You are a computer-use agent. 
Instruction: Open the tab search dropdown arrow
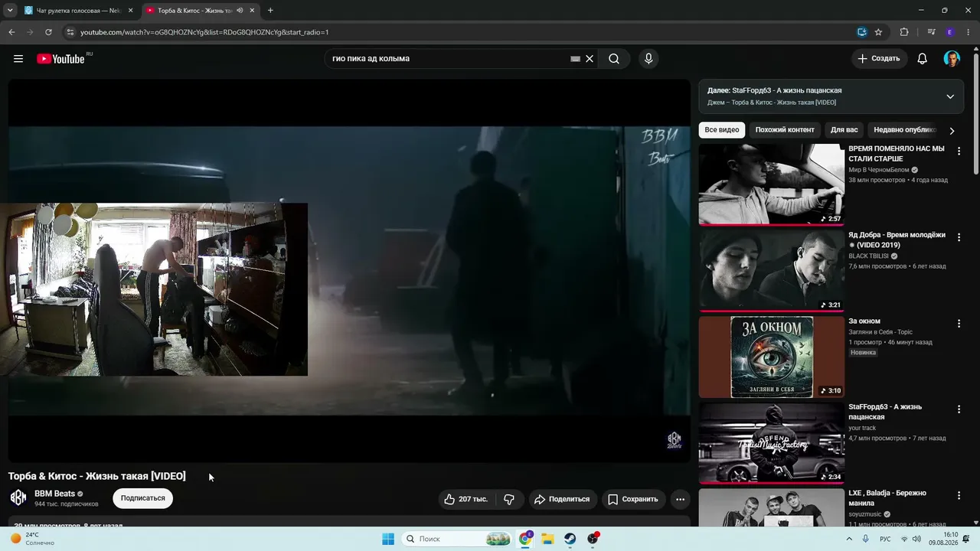click(10, 11)
